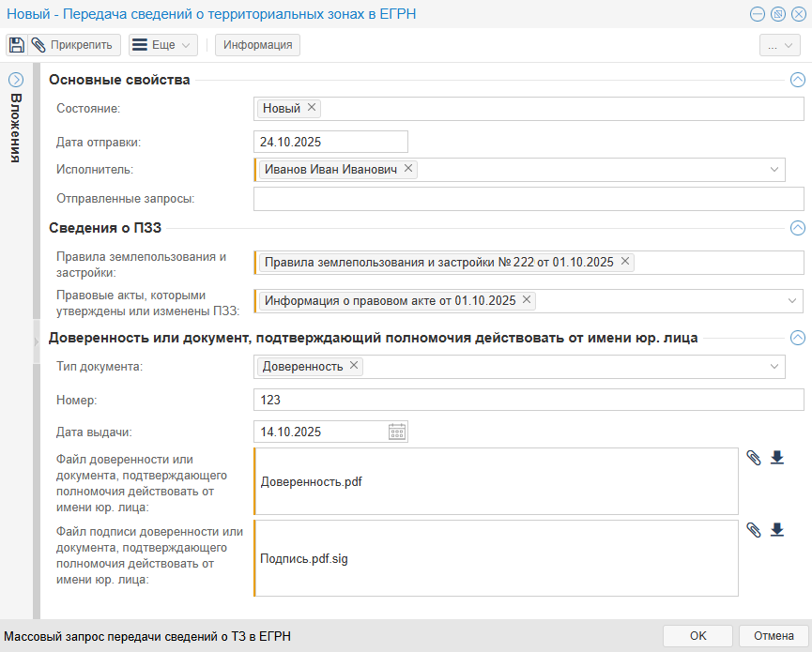812x652 pixels.
Task: Download the Подпись.pdf.sig file
Action: click(776, 530)
